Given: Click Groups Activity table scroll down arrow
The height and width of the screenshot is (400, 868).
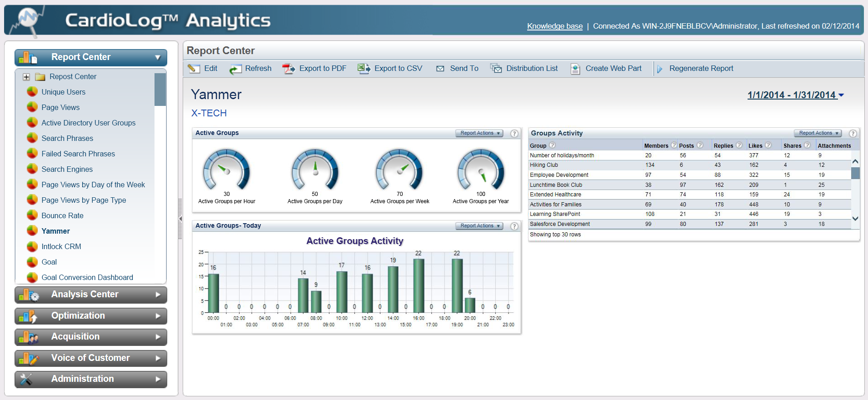Looking at the screenshot, I should point(855,219).
